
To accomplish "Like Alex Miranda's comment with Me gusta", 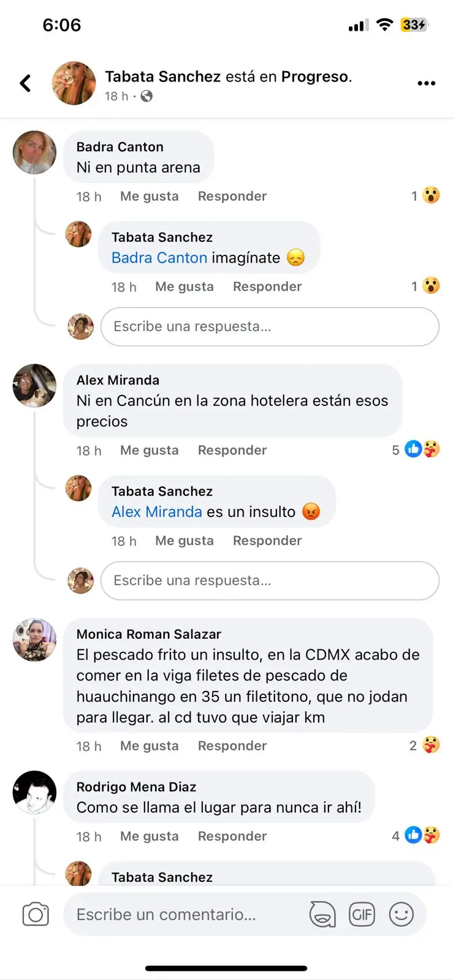I will tap(149, 450).
